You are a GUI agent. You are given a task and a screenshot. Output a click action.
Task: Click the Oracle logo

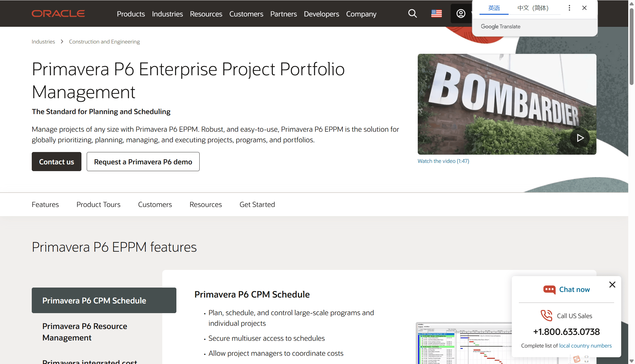tap(58, 14)
